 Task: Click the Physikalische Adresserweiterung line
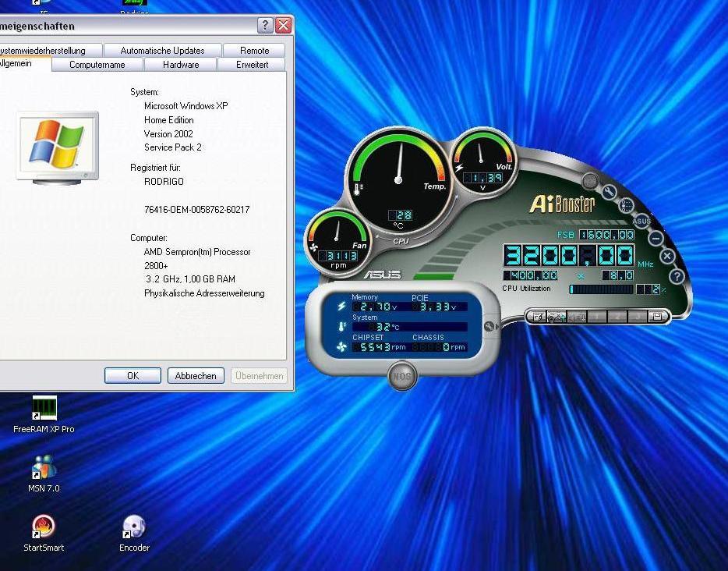click(x=204, y=293)
